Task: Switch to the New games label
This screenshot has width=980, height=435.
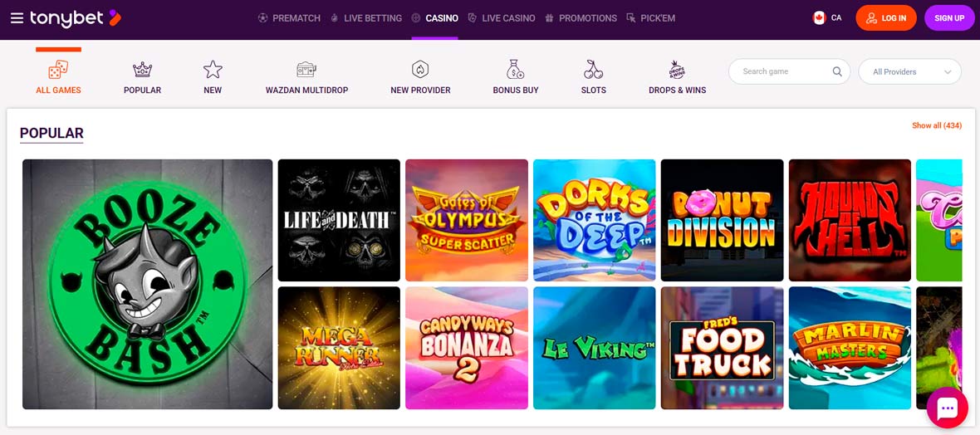Action: pyautogui.click(x=213, y=90)
